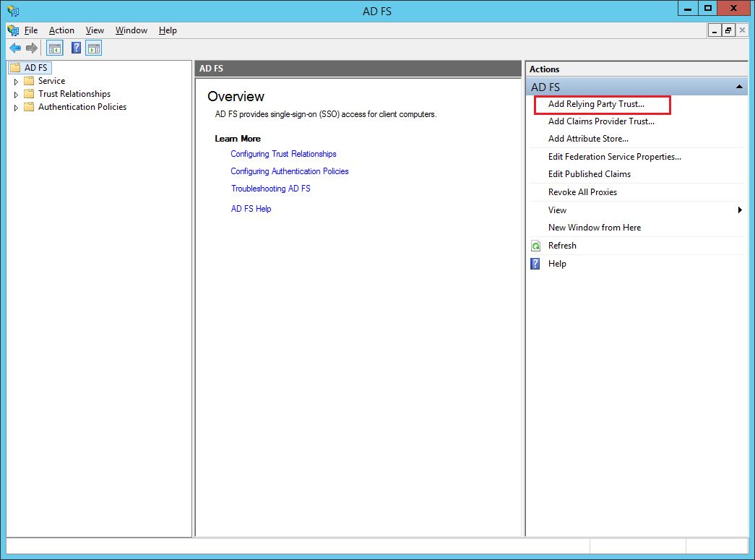Select Authentication Policies node label in tree
Image resolution: width=755 pixels, height=560 pixels.
tap(82, 106)
